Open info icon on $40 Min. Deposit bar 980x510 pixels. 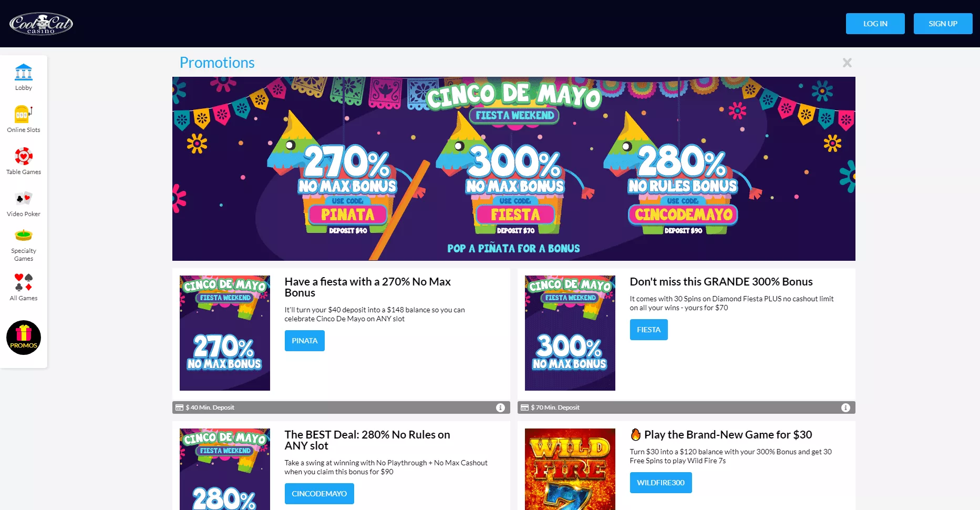point(500,407)
